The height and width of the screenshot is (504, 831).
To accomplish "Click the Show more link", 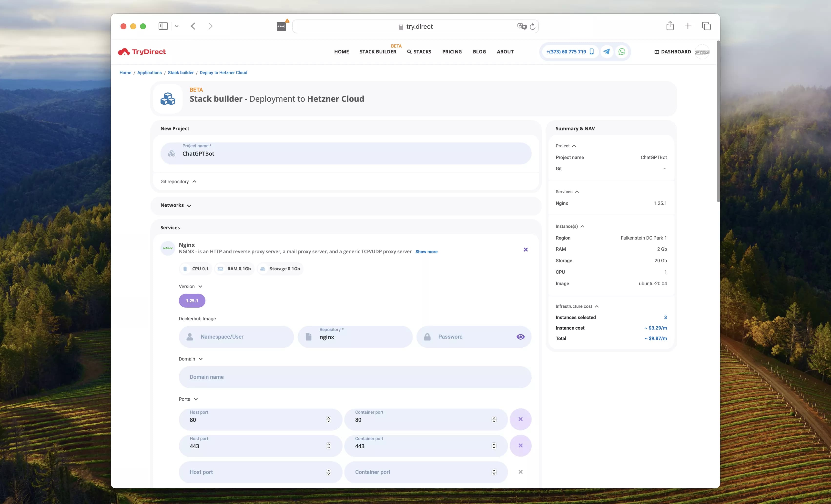I will (x=426, y=252).
